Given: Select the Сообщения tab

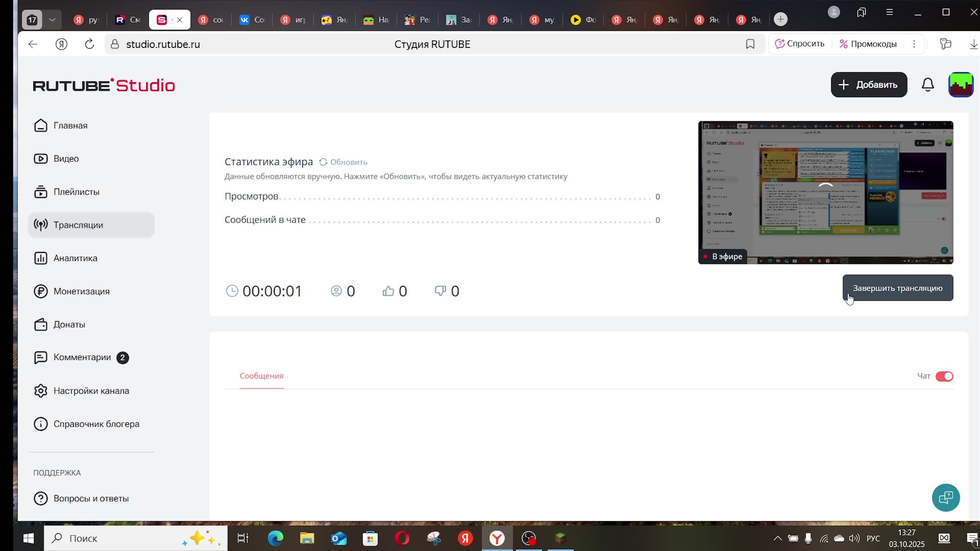Looking at the screenshot, I should [x=261, y=376].
